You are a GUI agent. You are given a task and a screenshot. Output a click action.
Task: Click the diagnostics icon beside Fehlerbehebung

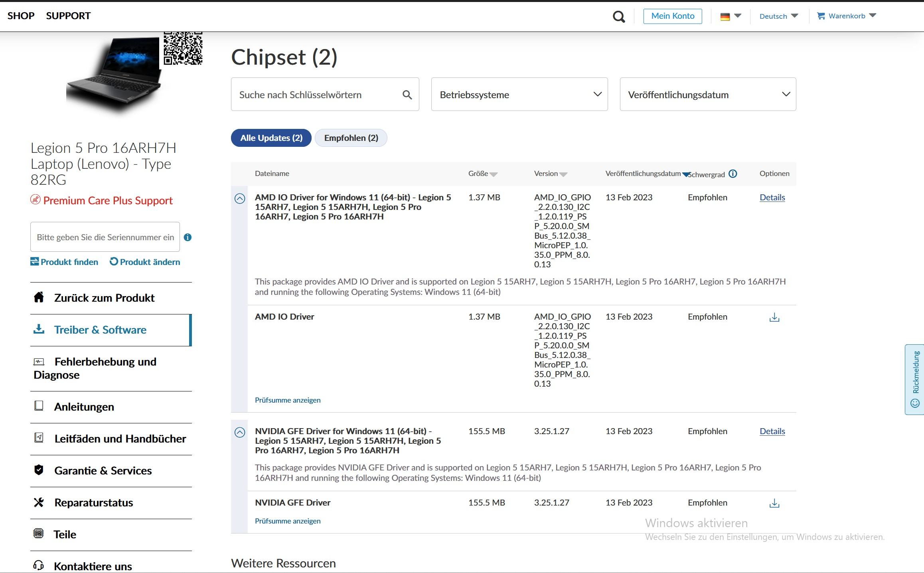39,362
